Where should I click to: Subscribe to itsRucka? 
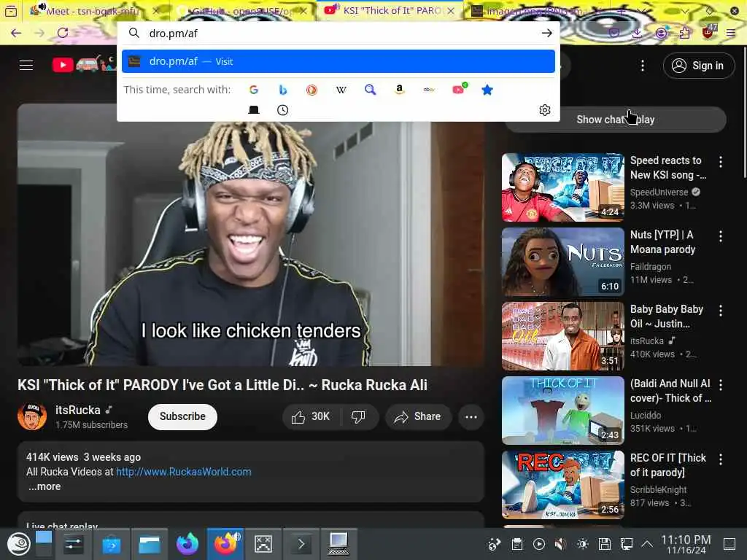tap(182, 416)
